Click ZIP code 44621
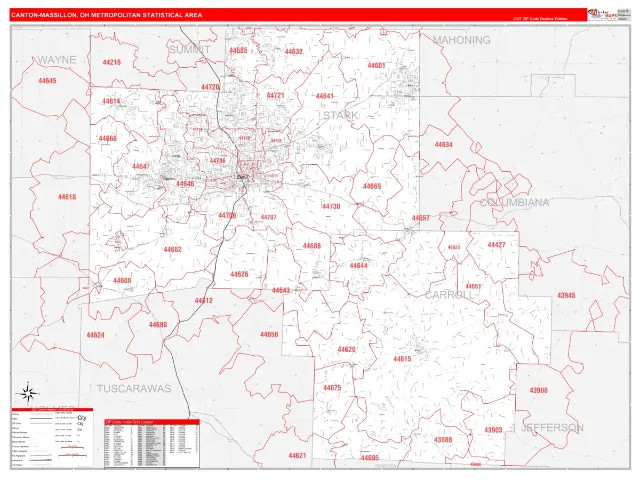Viewport: 640px width, 480px height. pyautogui.click(x=297, y=456)
